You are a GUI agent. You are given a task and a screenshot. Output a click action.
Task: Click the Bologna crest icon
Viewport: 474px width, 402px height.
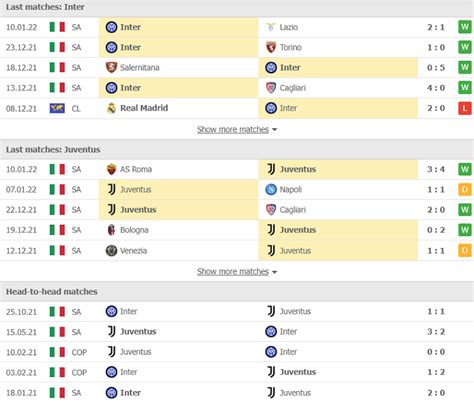click(x=111, y=230)
